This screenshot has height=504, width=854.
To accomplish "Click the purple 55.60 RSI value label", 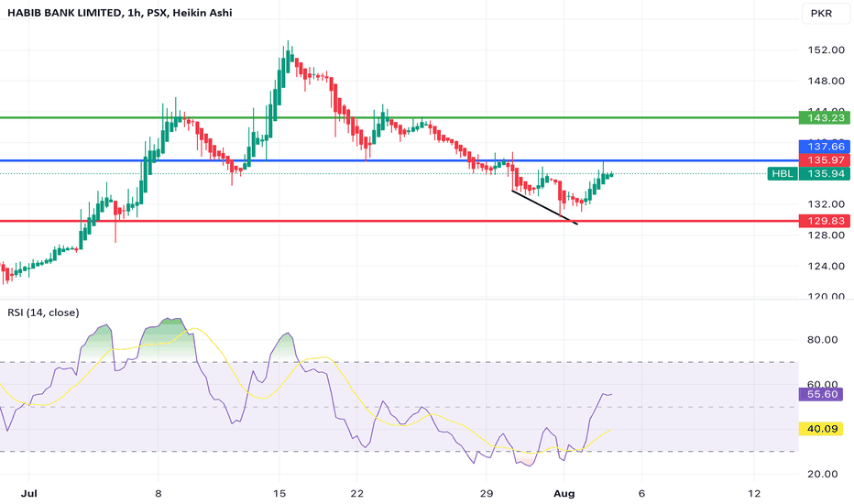I will (x=820, y=394).
